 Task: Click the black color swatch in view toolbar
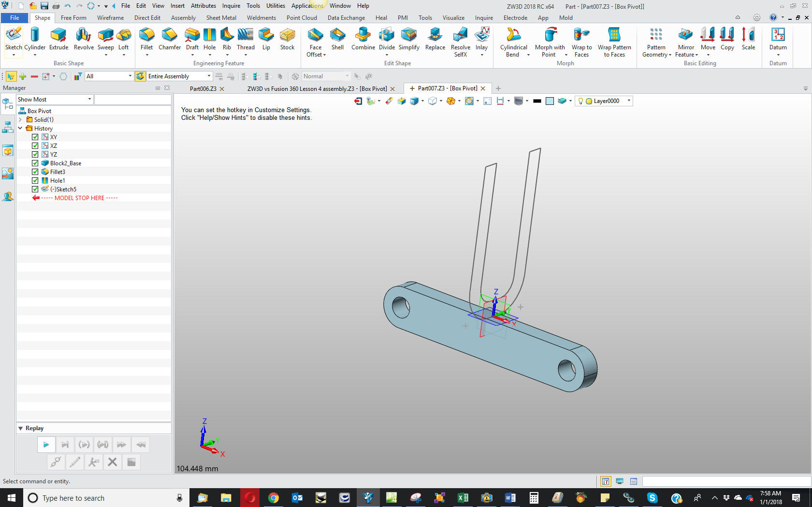537,101
